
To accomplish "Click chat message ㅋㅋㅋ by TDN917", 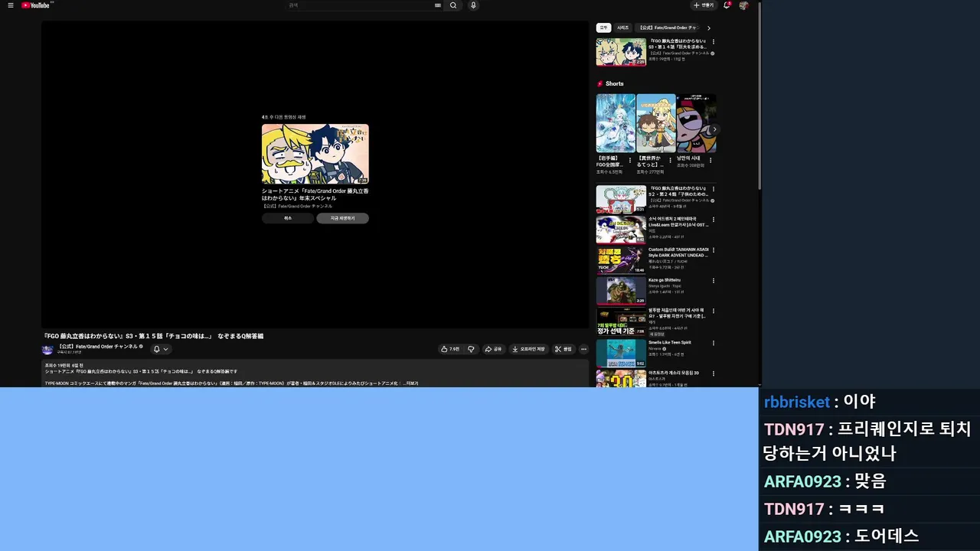I will tap(861, 509).
